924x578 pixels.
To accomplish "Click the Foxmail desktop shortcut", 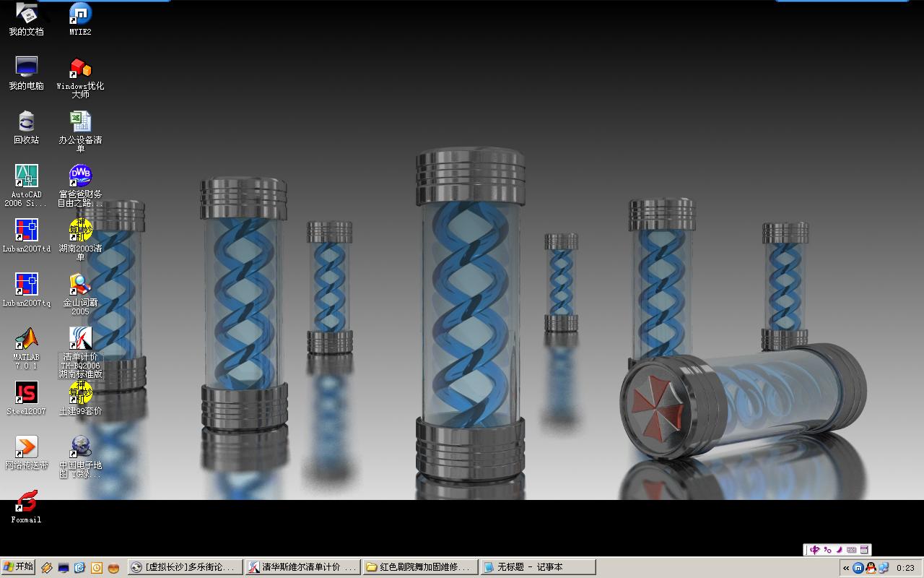I will click(27, 501).
